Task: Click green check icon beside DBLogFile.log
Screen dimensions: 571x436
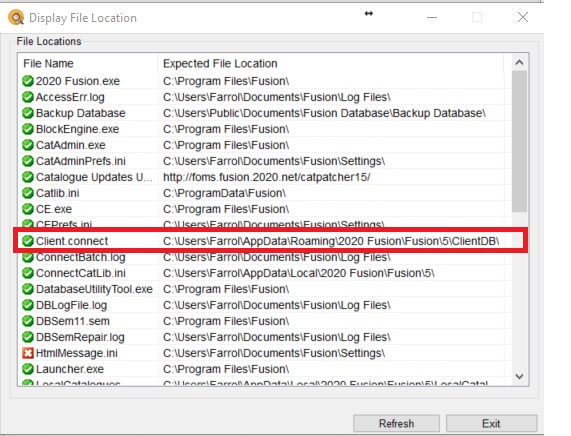Action: tap(28, 305)
